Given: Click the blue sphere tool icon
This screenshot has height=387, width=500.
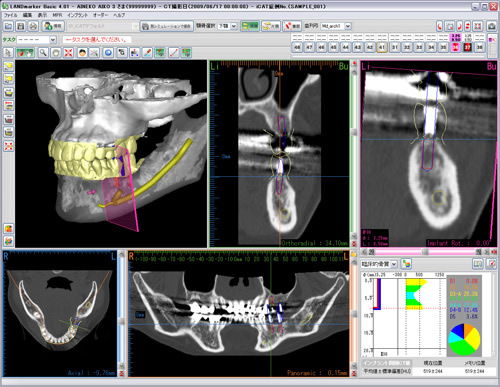Looking at the screenshot, I should [x=108, y=52].
